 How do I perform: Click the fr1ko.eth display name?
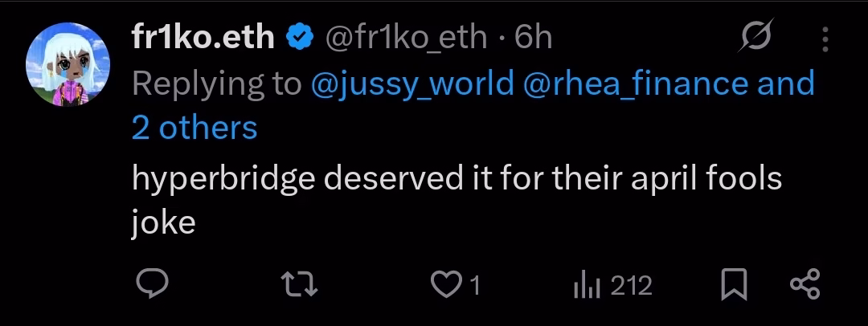pyautogui.click(x=203, y=37)
